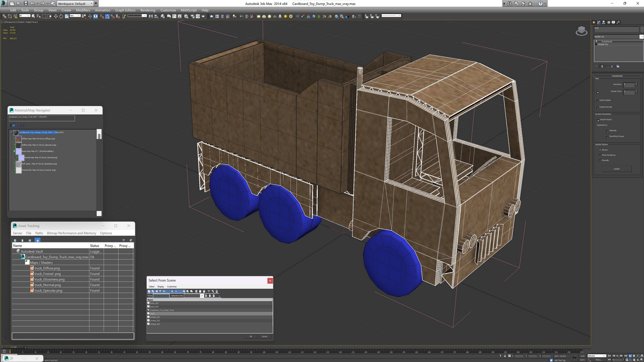Image resolution: width=644 pixels, height=362 pixels.
Task: Open the MAXScript menu
Action: tap(189, 10)
